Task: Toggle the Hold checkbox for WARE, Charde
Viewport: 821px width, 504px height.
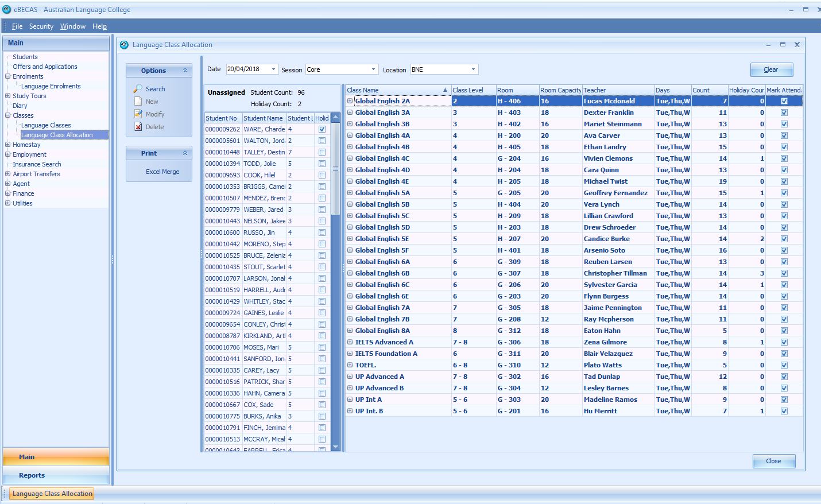Action: click(x=322, y=129)
